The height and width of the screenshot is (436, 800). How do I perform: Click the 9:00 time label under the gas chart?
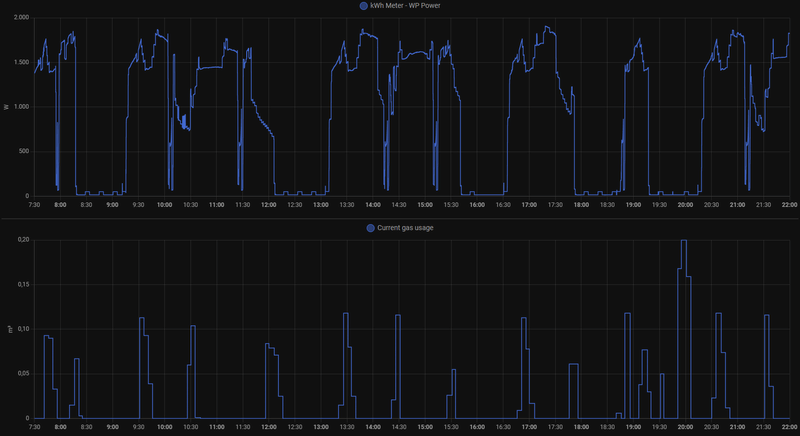tap(112, 427)
